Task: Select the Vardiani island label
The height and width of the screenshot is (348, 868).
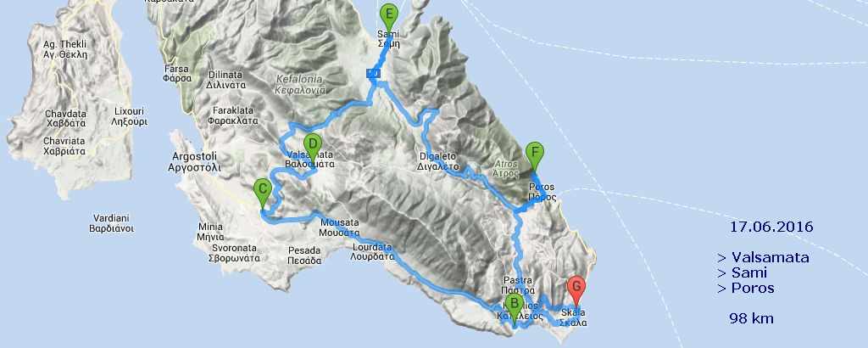Action: pos(111,222)
